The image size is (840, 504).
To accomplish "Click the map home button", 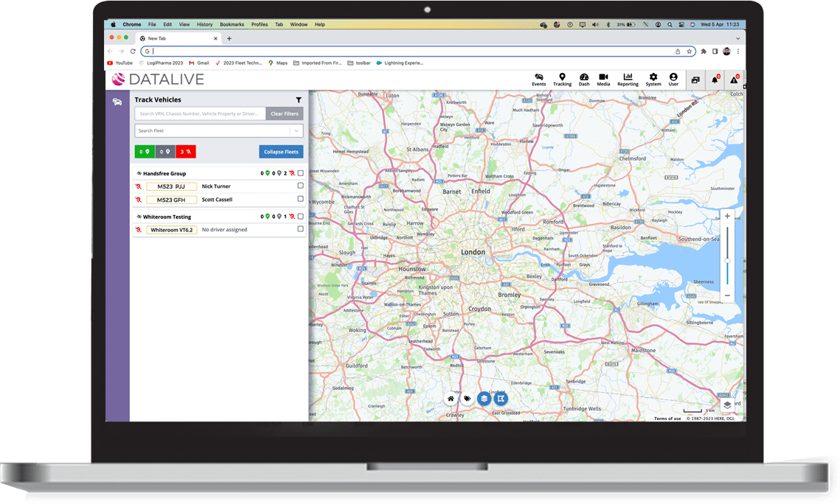I will click(451, 399).
